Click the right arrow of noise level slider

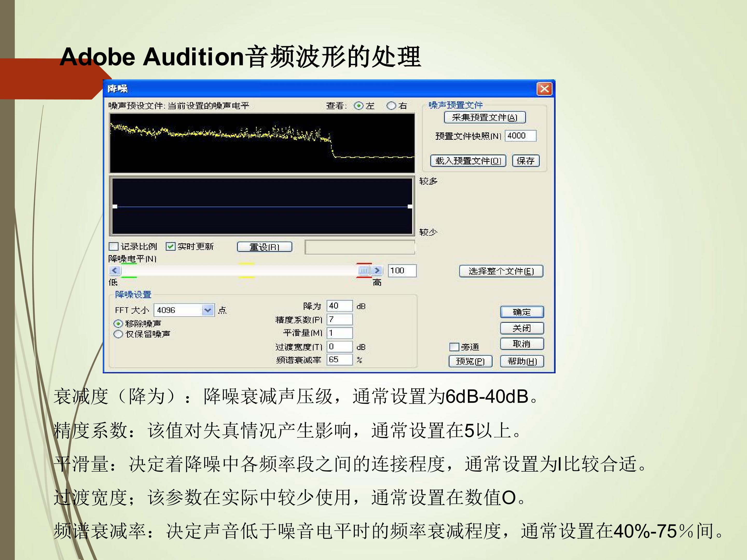[377, 270]
